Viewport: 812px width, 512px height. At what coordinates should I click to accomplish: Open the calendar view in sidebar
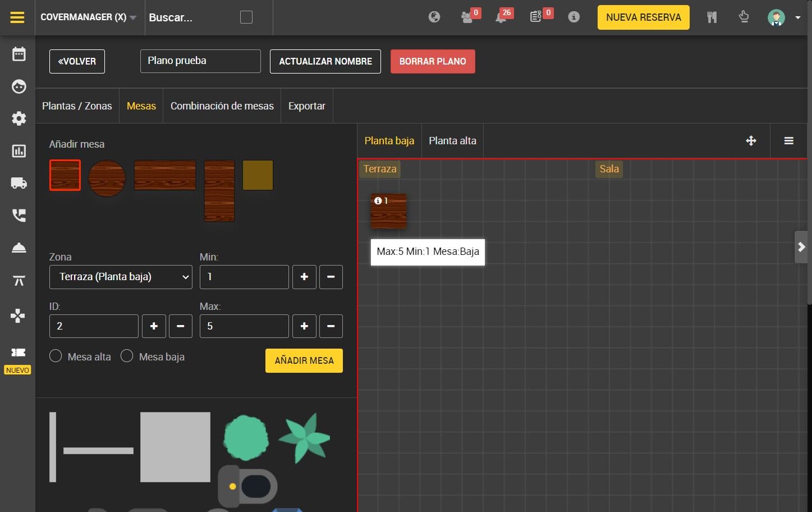(19, 54)
